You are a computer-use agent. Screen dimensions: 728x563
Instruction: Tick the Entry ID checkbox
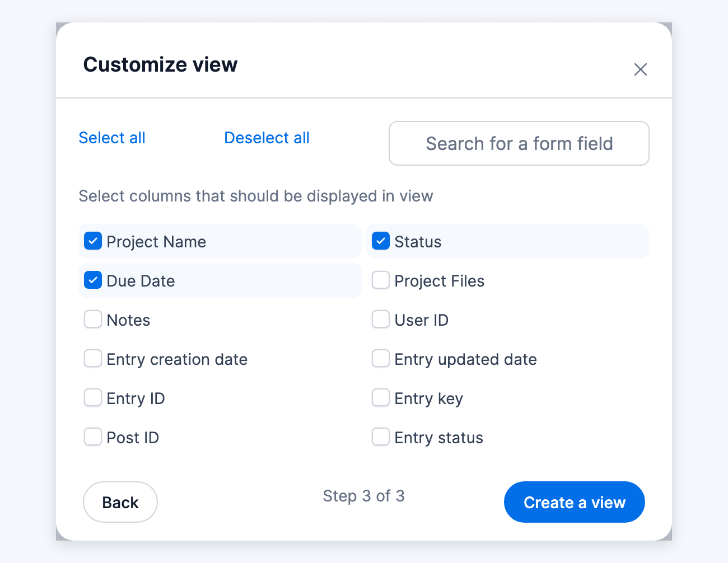click(x=93, y=398)
